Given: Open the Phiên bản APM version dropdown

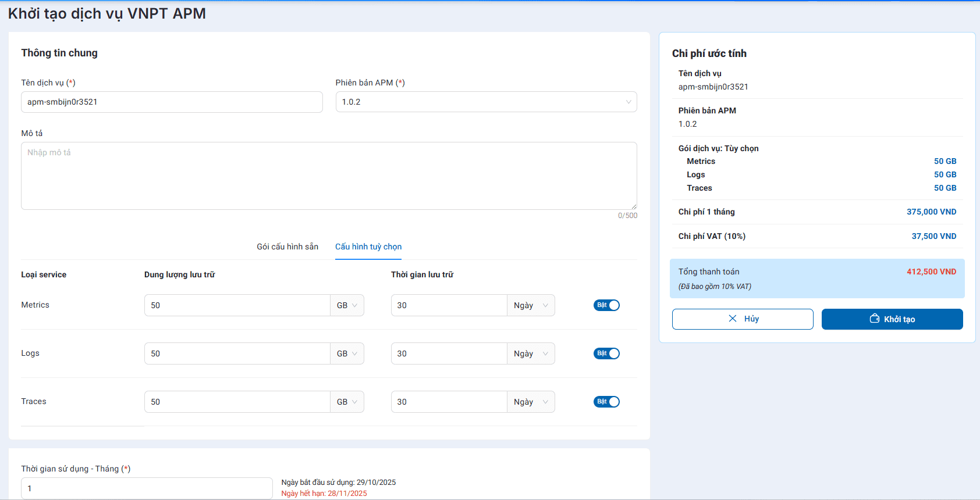Looking at the screenshot, I should (x=486, y=102).
